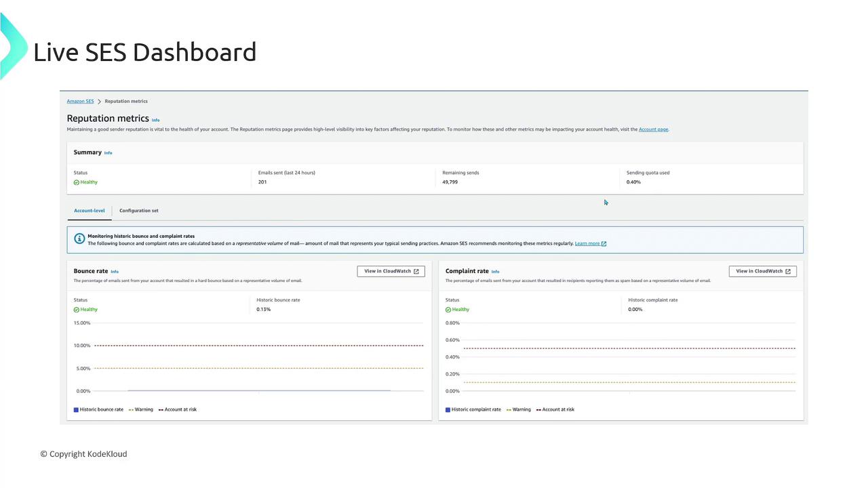The height and width of the screenshot is (488, 868).
Task: Open Info link next to Reputation metrics
Action: click(155, 120)
